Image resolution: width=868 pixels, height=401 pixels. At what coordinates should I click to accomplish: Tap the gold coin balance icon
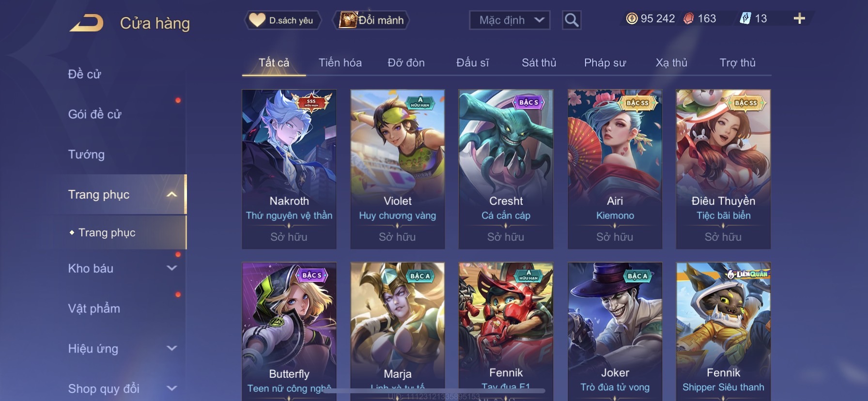tap(632, 19)
